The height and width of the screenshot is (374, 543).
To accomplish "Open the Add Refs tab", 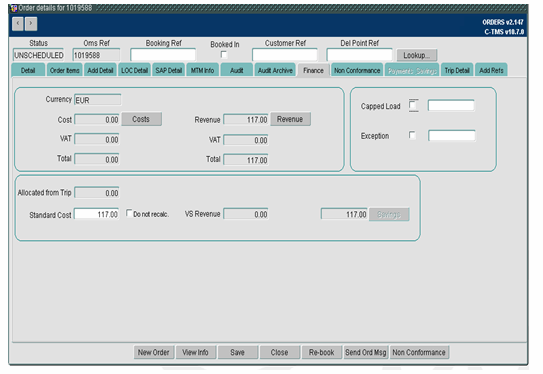I will tap(491, 70).
